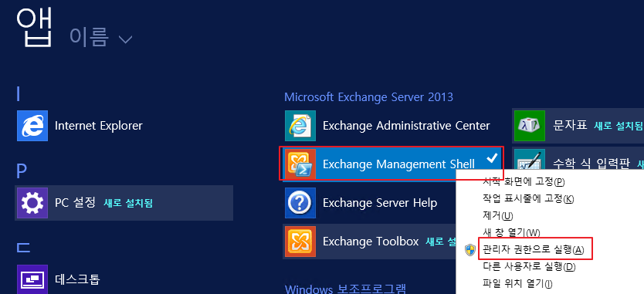Click the Windows 보조프로그램 group header
The image size is (644, 294).
345,289
